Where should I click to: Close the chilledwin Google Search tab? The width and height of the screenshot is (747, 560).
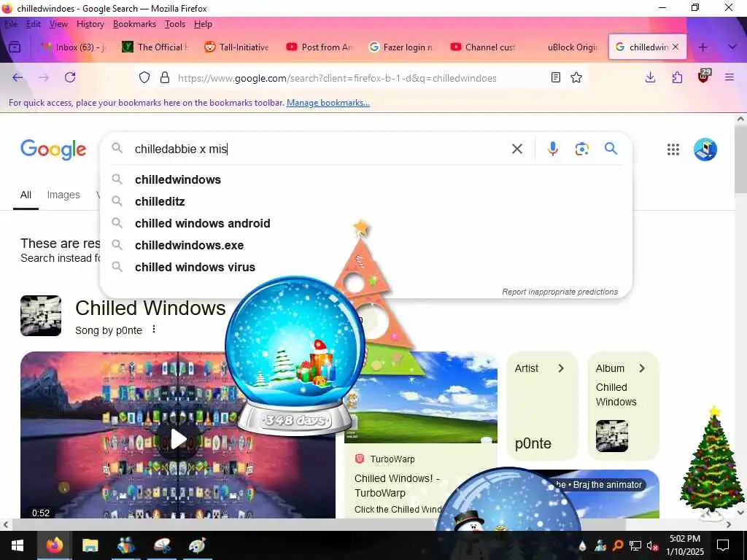click(675, 47)
